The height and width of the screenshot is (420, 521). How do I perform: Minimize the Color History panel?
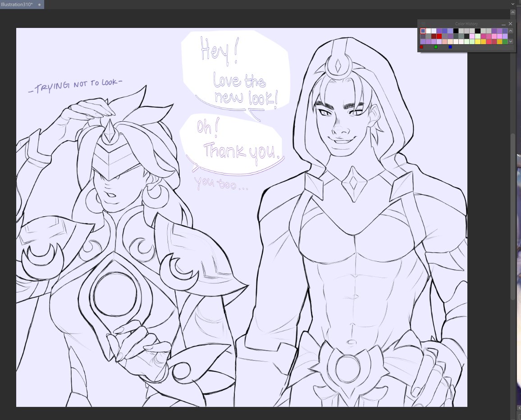pyautogui.click(x=504, y=24)
